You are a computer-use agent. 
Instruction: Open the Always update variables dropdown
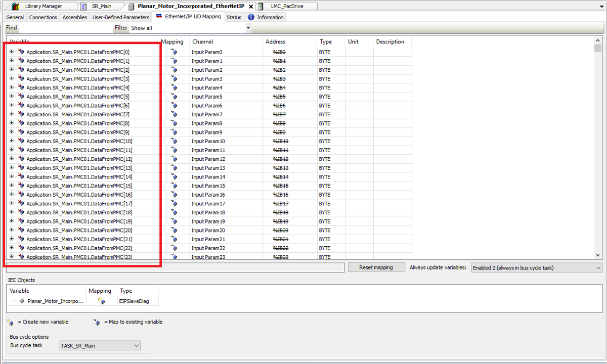coord(598,268)
